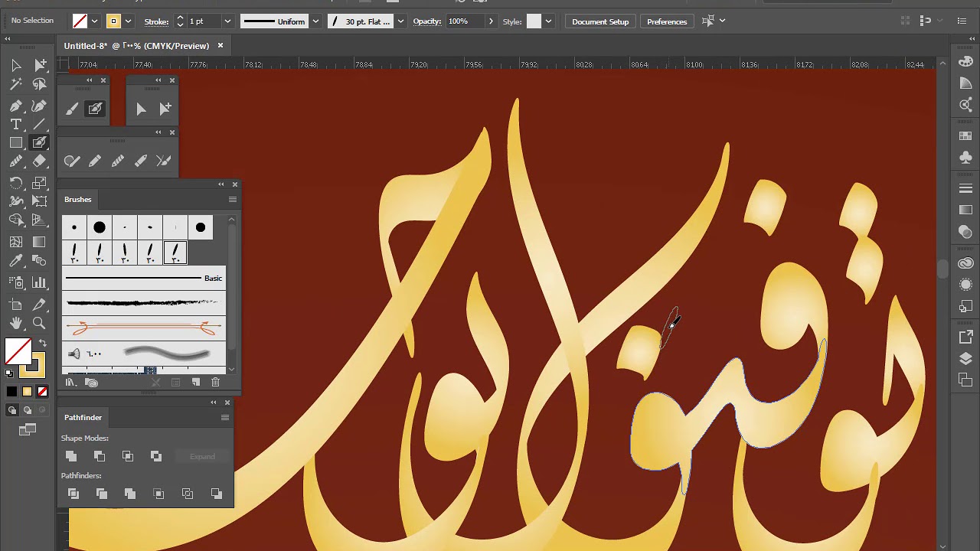Select the Rectangle tool
980x551 pixels.
pyautogui.click(x=16, y=142)
